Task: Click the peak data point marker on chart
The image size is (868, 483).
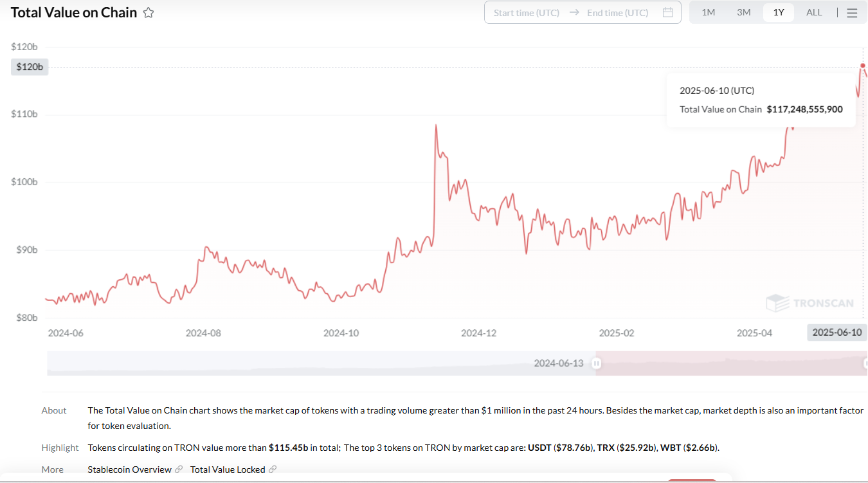Action: pyautogui.click(x=863, y=65)
